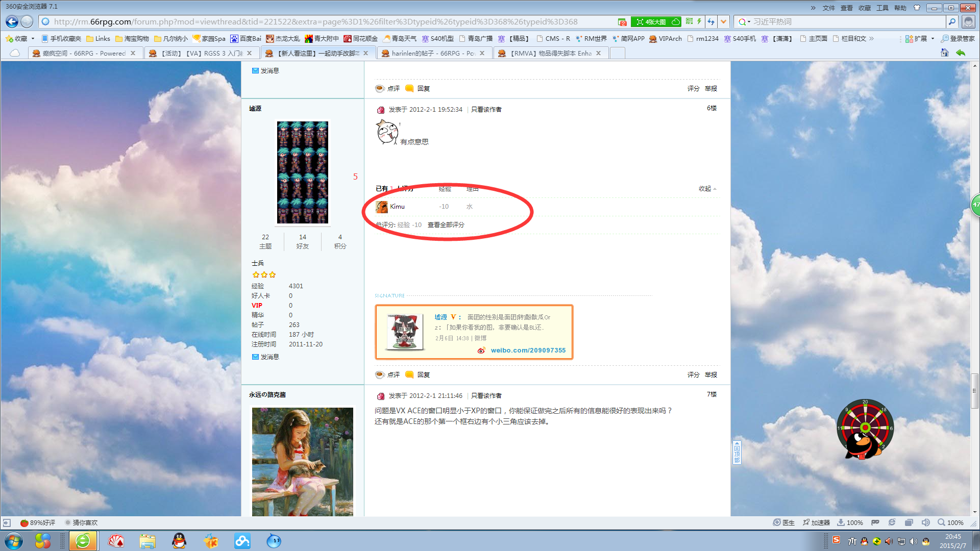980x551 pixels.
Task: Open 查看全部评分 link
Action: point(446,224)
